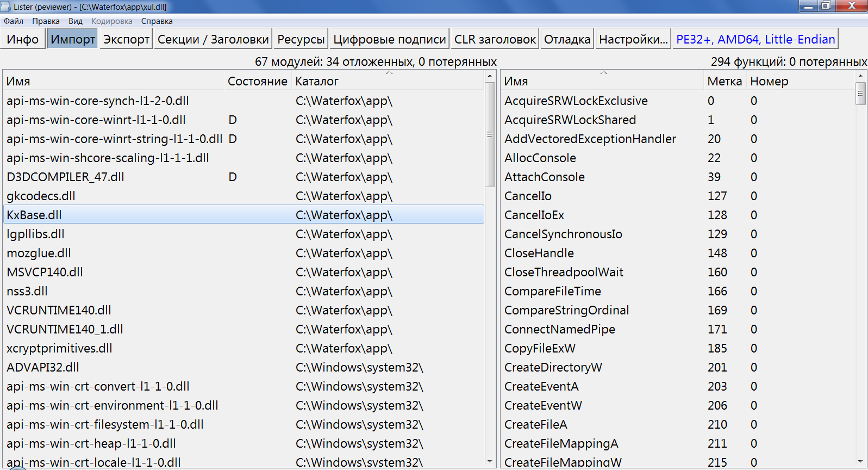Click the PE32+, AMD64, Little-Endian label
Image resolution: width=868 pixels, height=470 pixels.
(x=756, y=39)
